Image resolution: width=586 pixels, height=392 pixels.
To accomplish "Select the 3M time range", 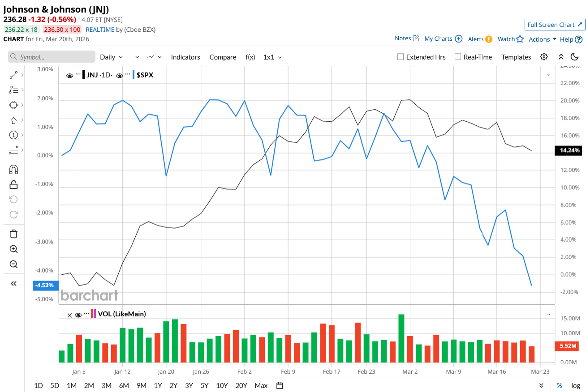I will (x=106, y=386).
